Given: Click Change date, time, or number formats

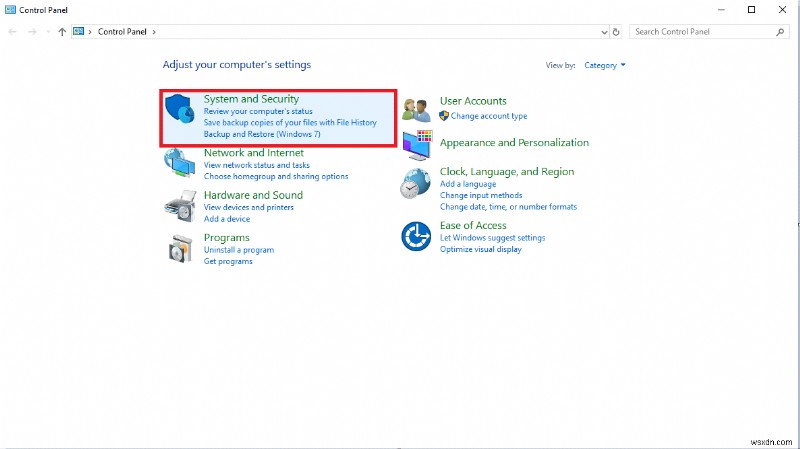Looking at the screenshot, I should [x=508, y=207].
